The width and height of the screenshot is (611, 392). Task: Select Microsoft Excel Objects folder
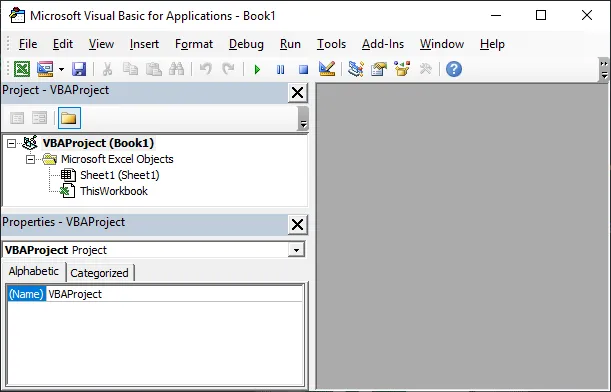(x=117, y=159)
